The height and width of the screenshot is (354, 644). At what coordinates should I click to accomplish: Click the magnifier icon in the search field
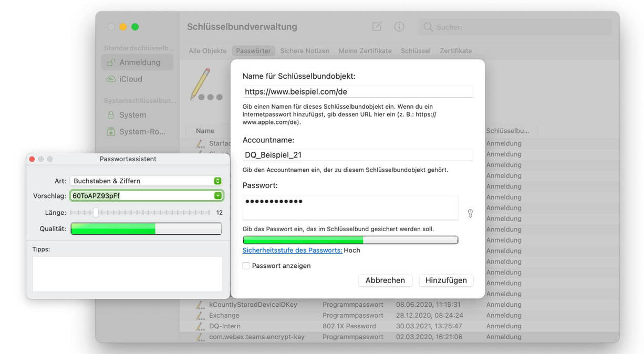pyautogui.click(x=428, y=27)
